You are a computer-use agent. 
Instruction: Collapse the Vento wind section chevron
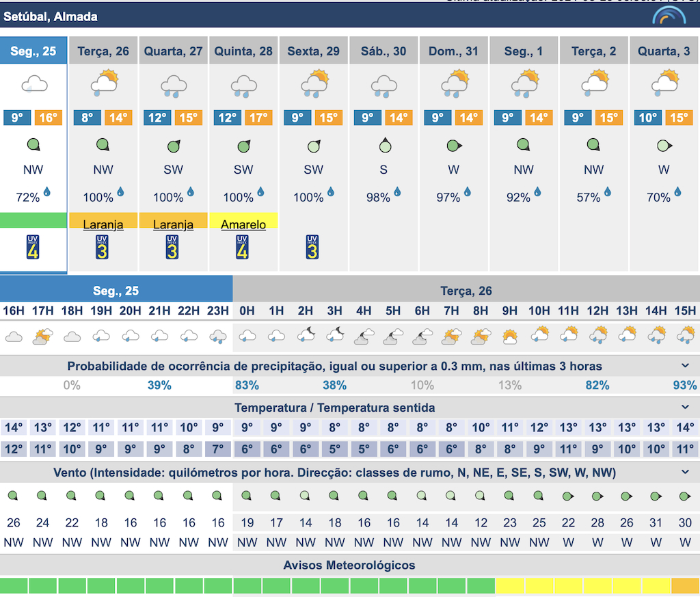(x=685, y=472)
